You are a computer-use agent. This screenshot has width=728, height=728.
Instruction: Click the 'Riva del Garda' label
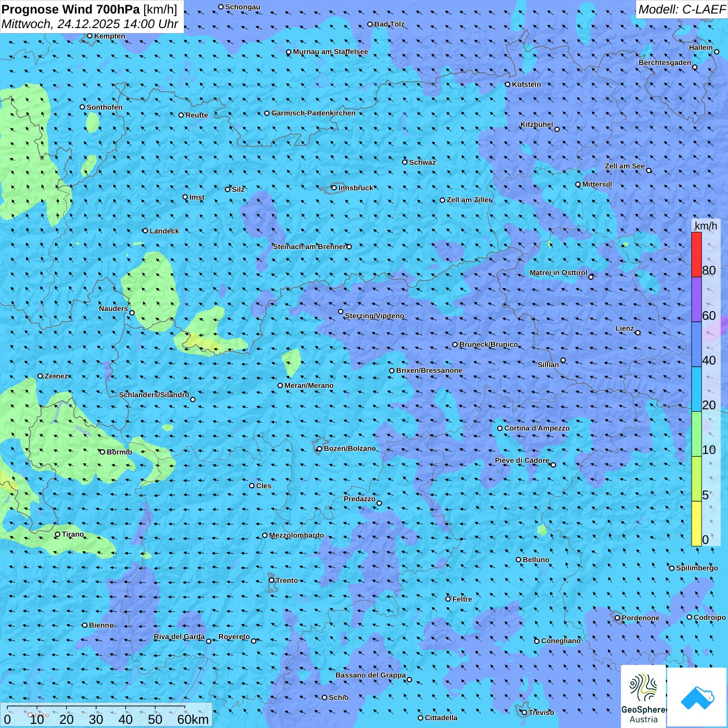[x=179, y=636]
